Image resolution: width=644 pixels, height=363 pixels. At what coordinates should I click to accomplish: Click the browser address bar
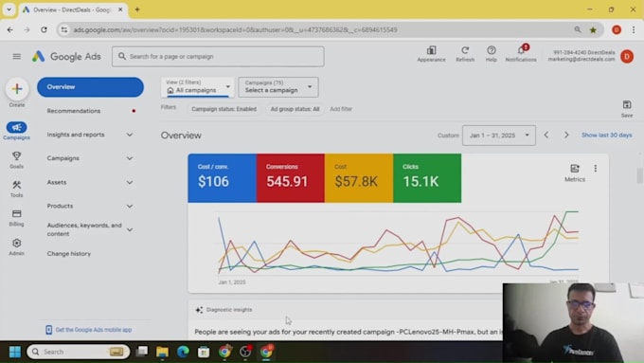316,29
